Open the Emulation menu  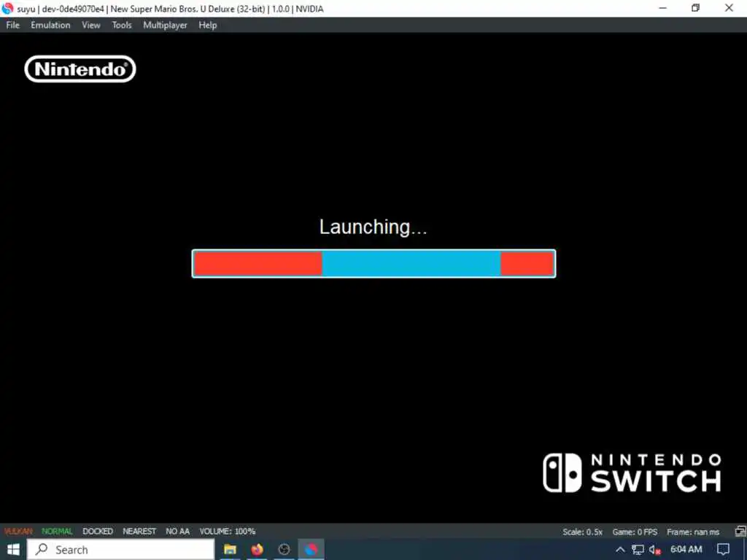click(x=50, y=26)
